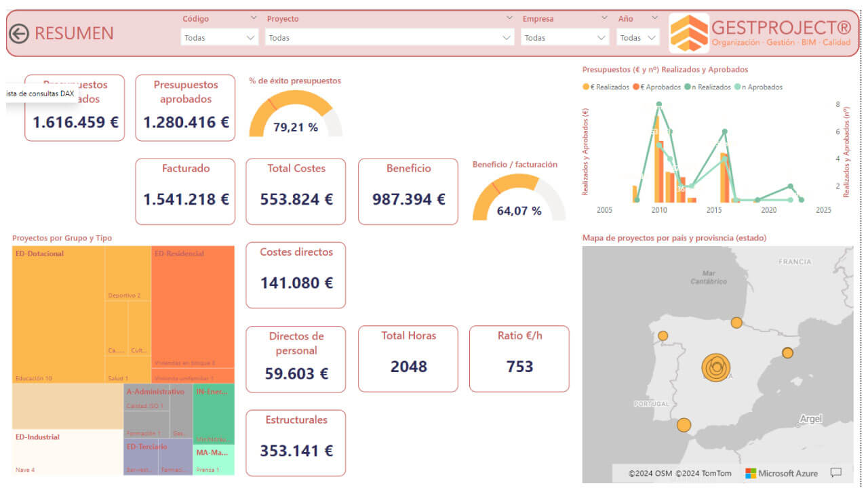Open the Código dropdown showing Todas

pyautogui.click(x=220, y=38)
